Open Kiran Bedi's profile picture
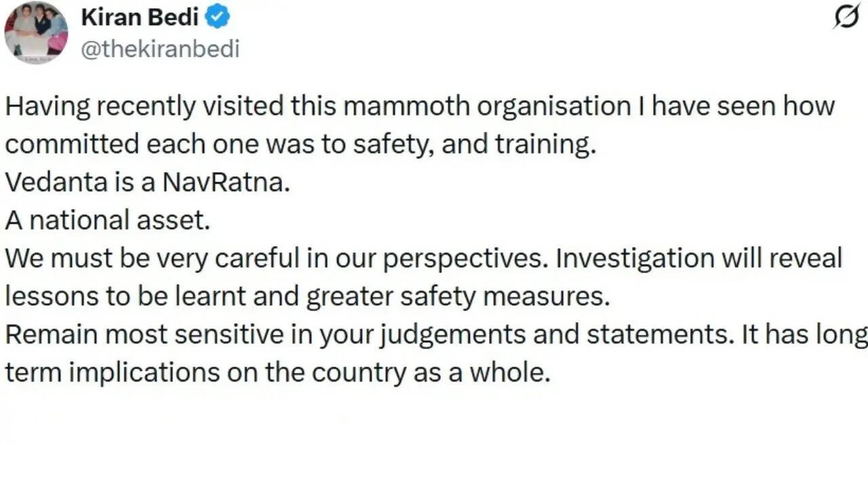868x488 pixels. click(36, 33)
